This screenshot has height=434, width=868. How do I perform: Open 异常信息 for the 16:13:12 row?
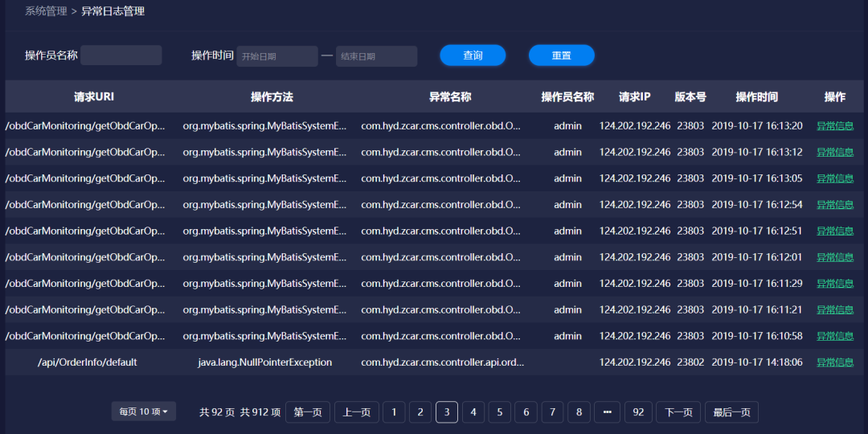coord(835,152)
